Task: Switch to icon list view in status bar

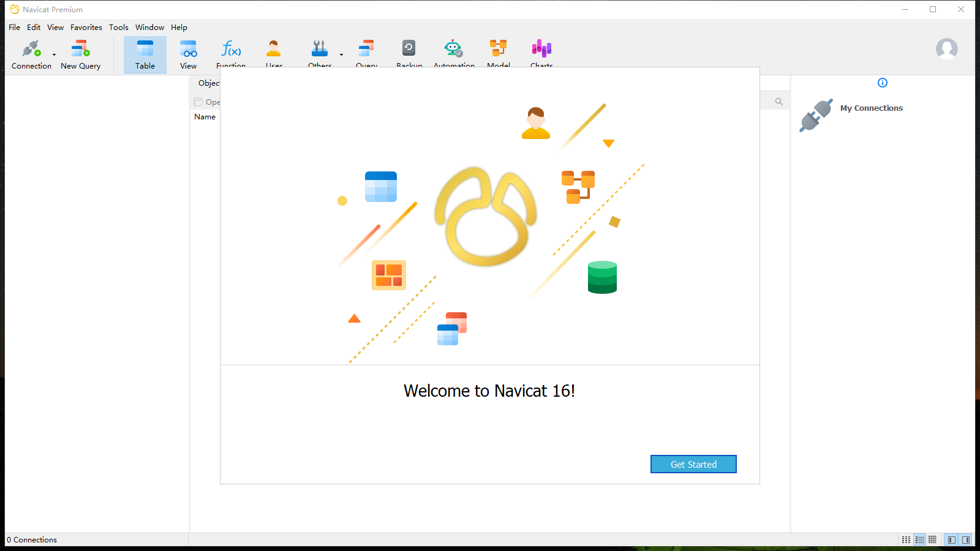Action: [x=907, y=540]
